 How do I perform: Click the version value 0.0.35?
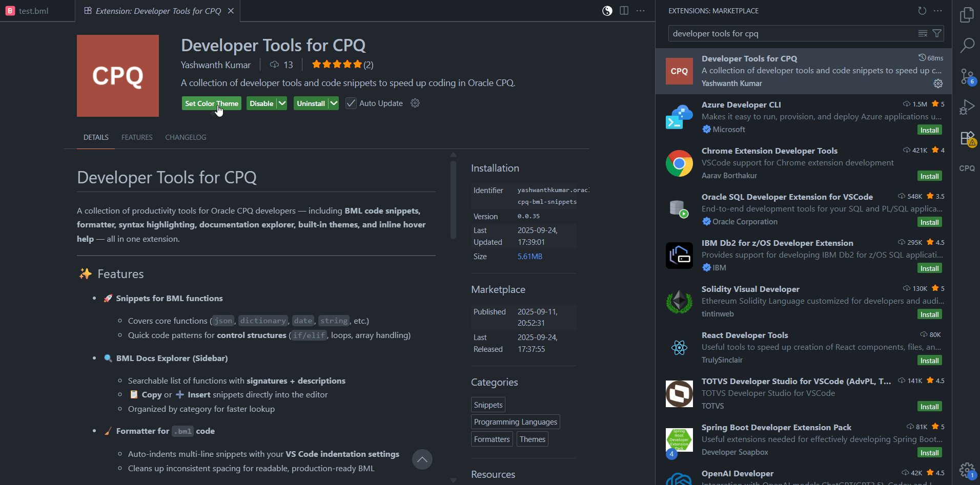(x=528, y=216)
